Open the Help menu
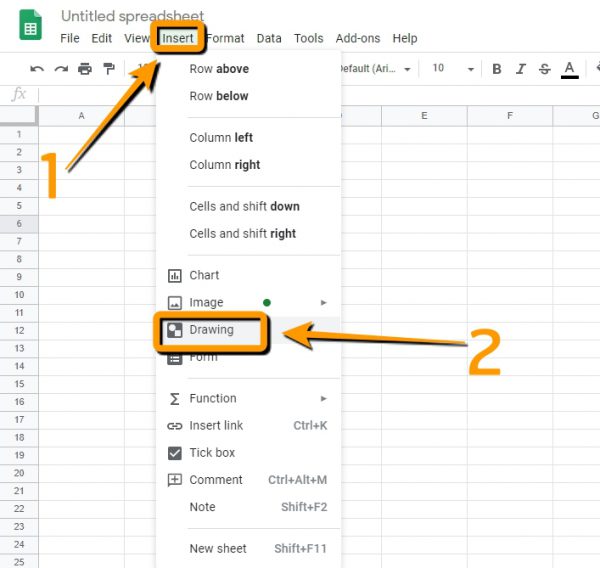Viewport: 600px width, 568px height. (x=405, y=38)
